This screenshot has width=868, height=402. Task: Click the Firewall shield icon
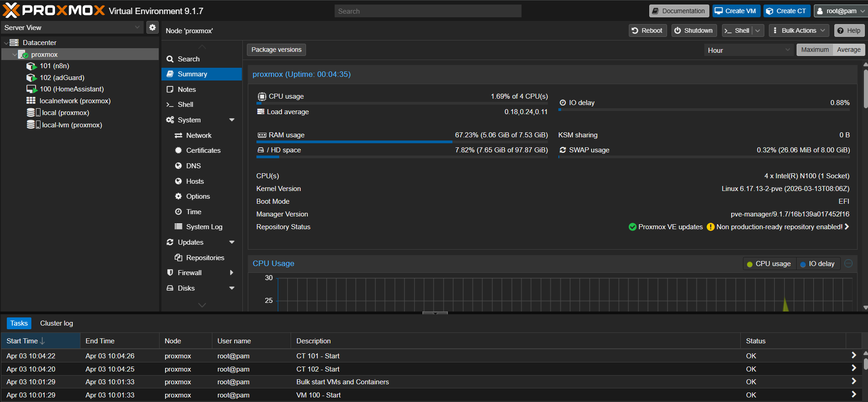click(170, 272)
